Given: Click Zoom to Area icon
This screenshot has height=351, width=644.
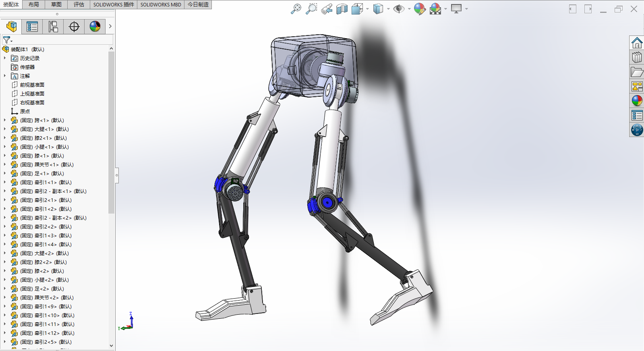Looking at the screenshot, I should pyautogui.click(x=311, y=9).
